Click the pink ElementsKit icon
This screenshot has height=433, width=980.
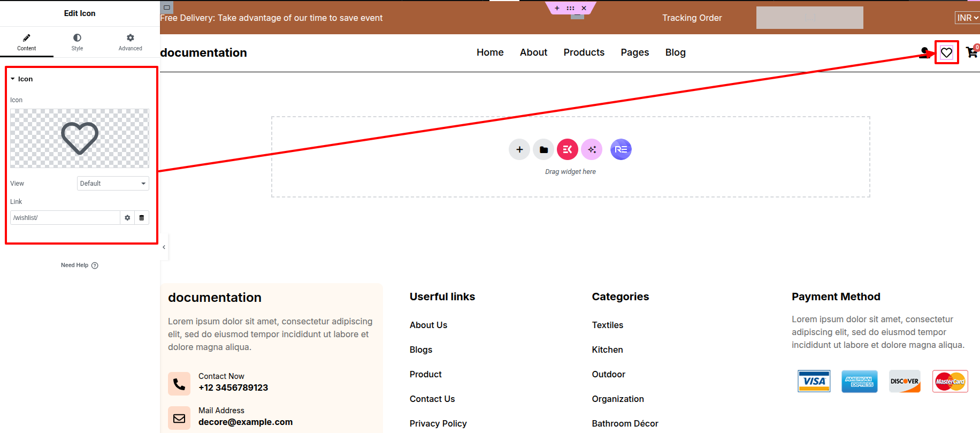point(568,149)
